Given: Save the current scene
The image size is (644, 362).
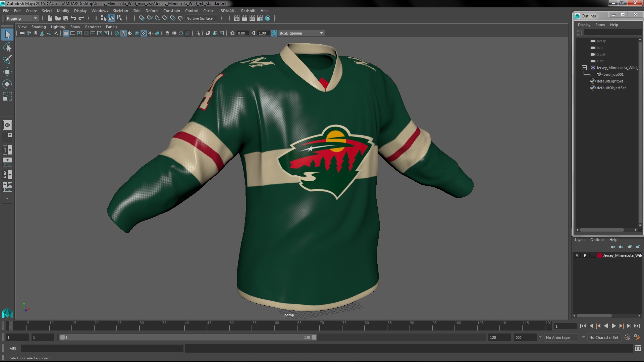Looking at the screenshot, I should coord(66,18).
